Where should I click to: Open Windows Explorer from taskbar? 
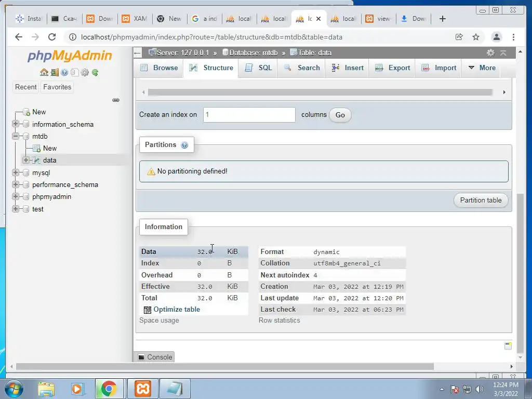46,389
